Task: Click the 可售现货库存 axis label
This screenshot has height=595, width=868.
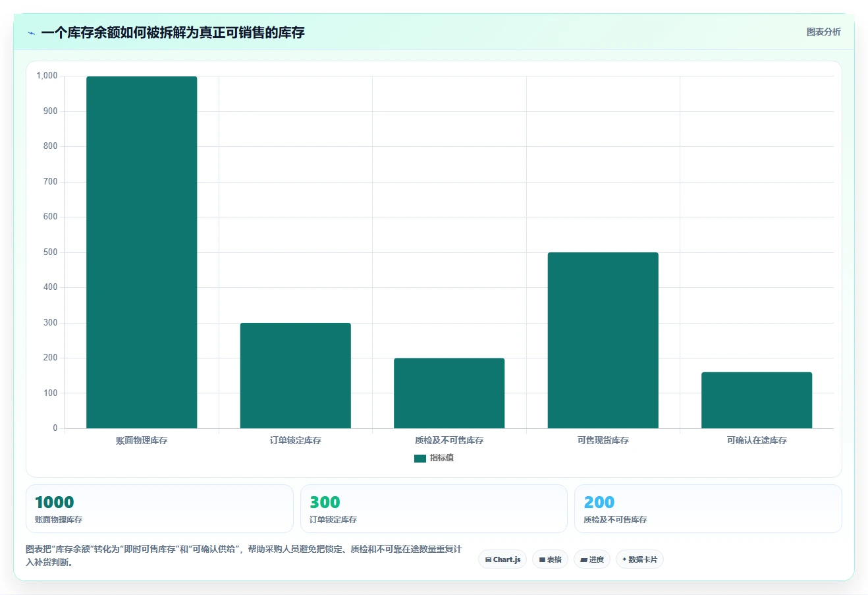Action: point(603,440)
